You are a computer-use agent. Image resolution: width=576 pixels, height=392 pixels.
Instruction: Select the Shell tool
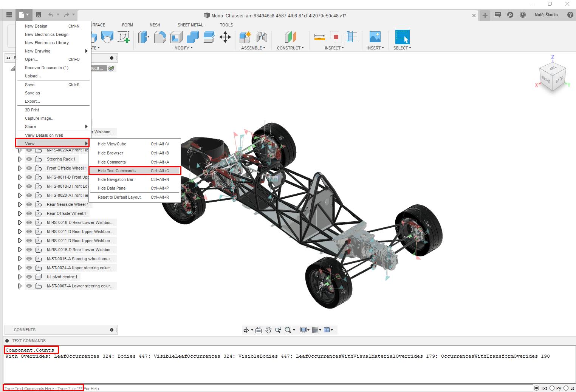[177, 37]
